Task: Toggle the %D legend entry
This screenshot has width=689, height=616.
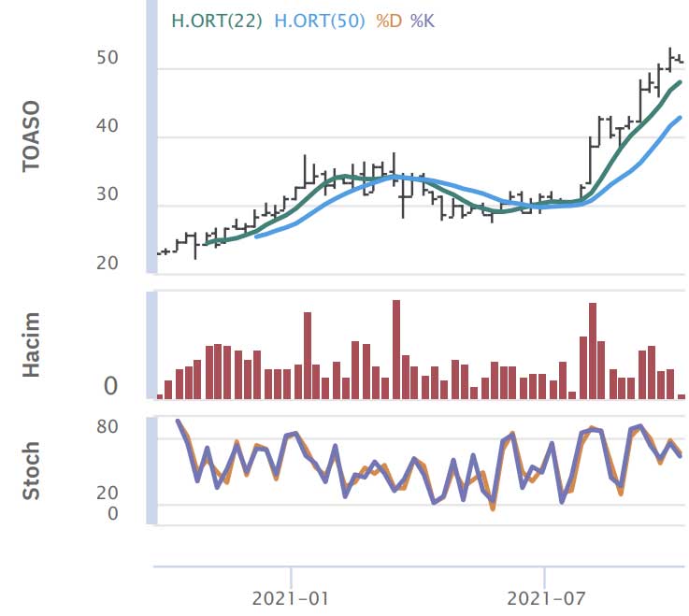Action: point(389,21)
